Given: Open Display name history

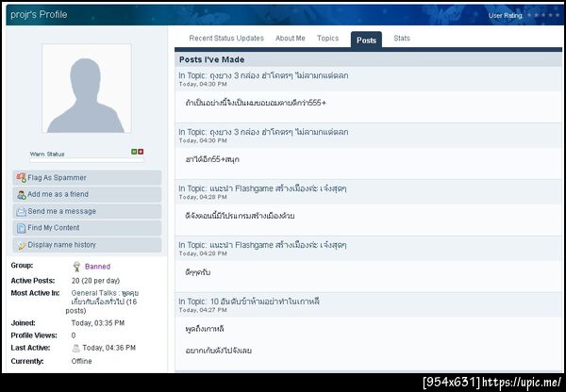Looking at the screenshot, I should click(87, 245).
